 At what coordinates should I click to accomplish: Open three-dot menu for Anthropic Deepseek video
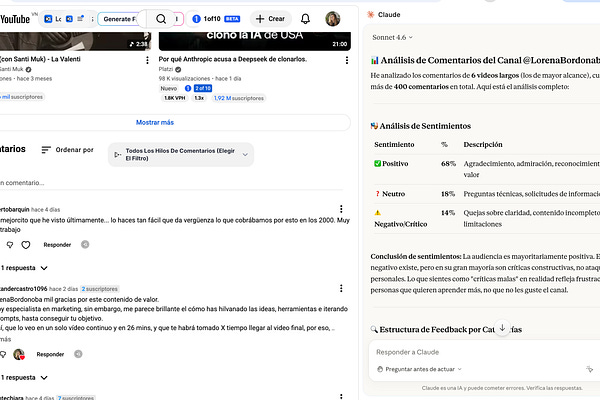tap(347, 60)
